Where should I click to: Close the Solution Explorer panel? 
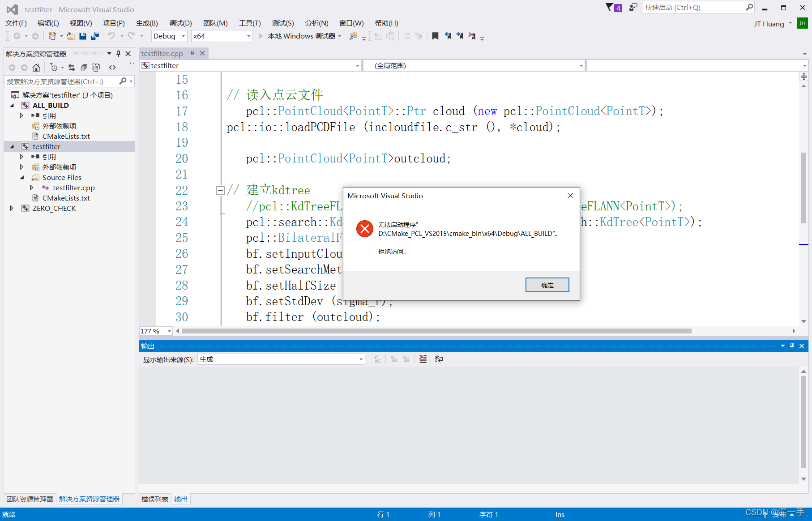[x=128, y=54]
